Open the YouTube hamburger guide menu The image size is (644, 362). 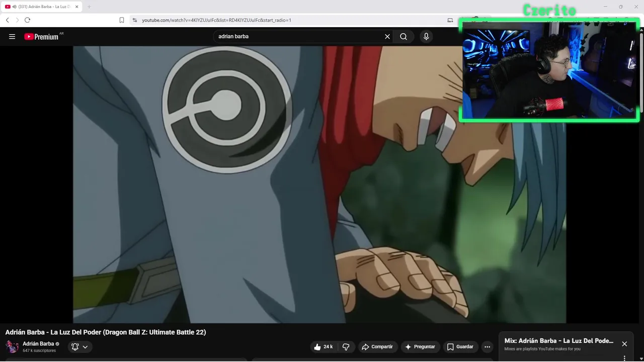pos(12,37)
